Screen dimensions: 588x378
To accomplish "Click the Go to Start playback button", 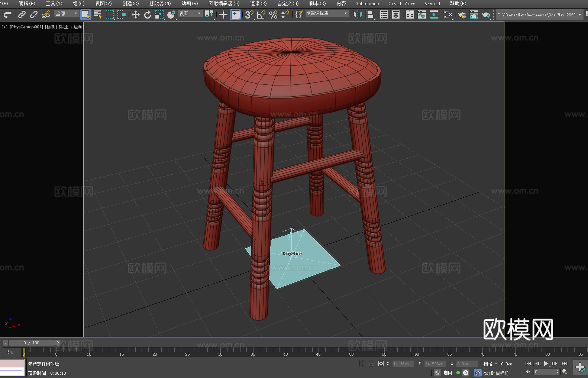I will (x=528, y=364).
